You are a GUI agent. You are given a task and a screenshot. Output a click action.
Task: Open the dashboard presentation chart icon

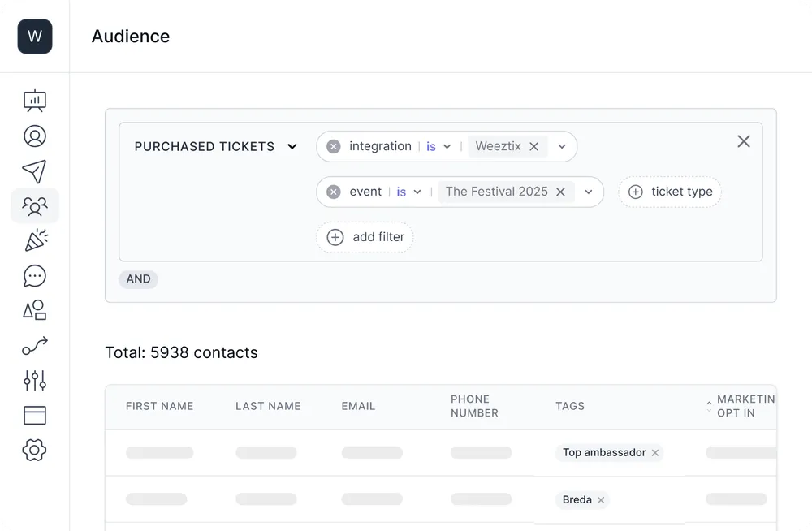(x=35, y=101)
